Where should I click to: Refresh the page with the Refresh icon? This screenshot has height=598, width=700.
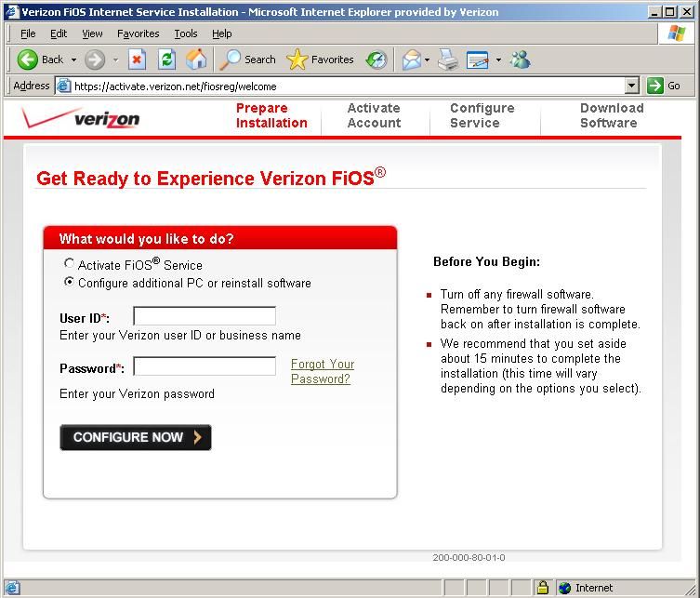coord(166,60)
